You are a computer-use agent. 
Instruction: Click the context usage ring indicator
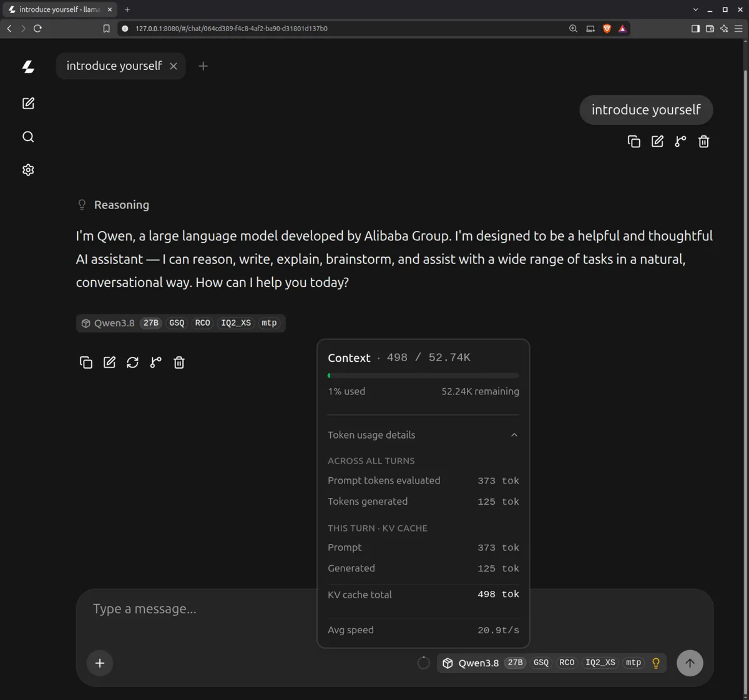coord(423,663)
